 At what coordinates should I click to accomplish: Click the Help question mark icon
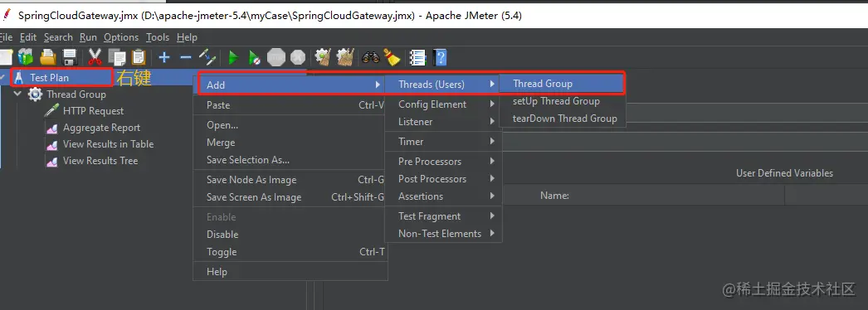pos(440,57)
